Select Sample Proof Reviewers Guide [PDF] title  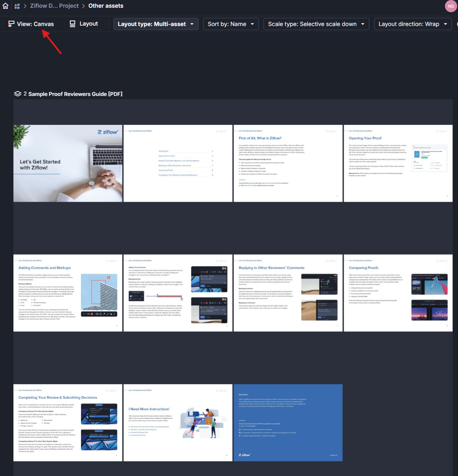[x=75, y=94]
